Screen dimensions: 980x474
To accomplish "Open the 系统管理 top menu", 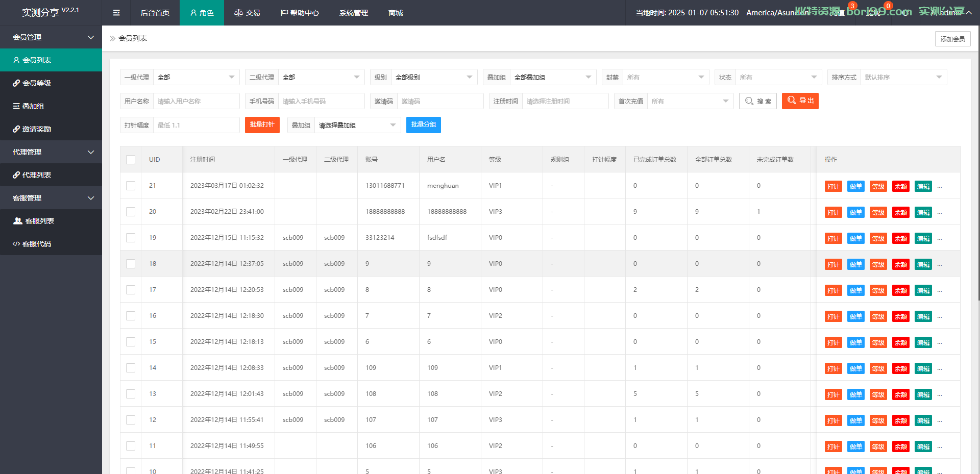I will point(354,13).
